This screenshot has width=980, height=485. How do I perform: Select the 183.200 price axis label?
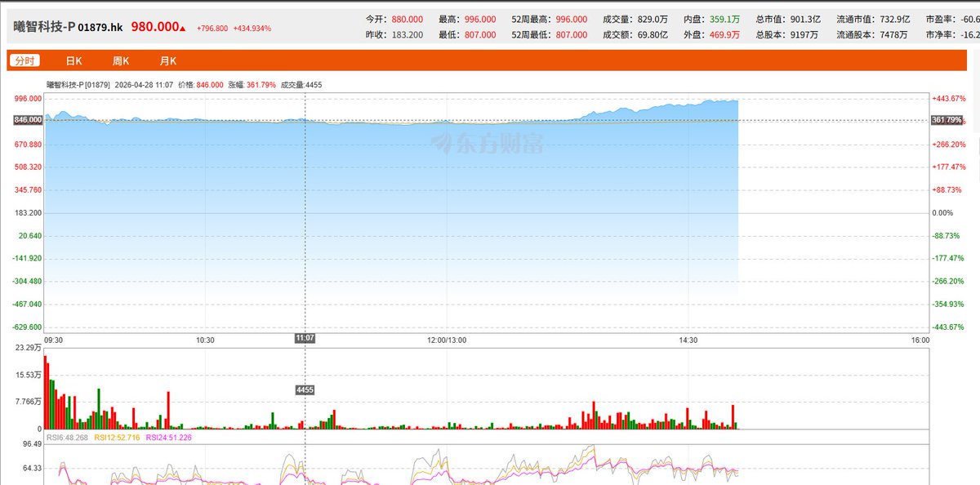(28, 212)
